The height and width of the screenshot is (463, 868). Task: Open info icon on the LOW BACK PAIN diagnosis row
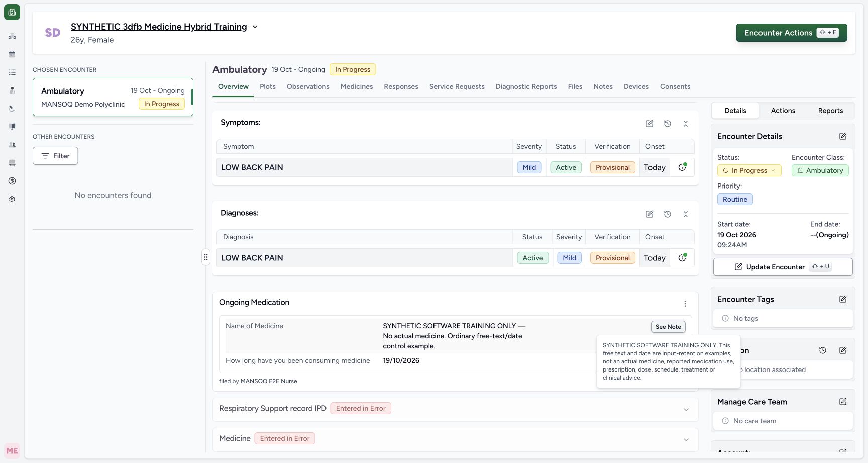(682, 258)
